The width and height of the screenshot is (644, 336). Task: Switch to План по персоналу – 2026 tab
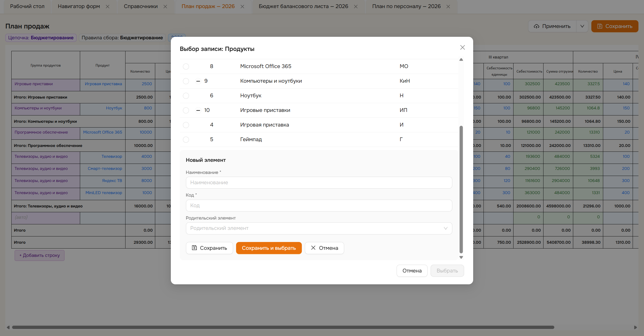point(406,7)
